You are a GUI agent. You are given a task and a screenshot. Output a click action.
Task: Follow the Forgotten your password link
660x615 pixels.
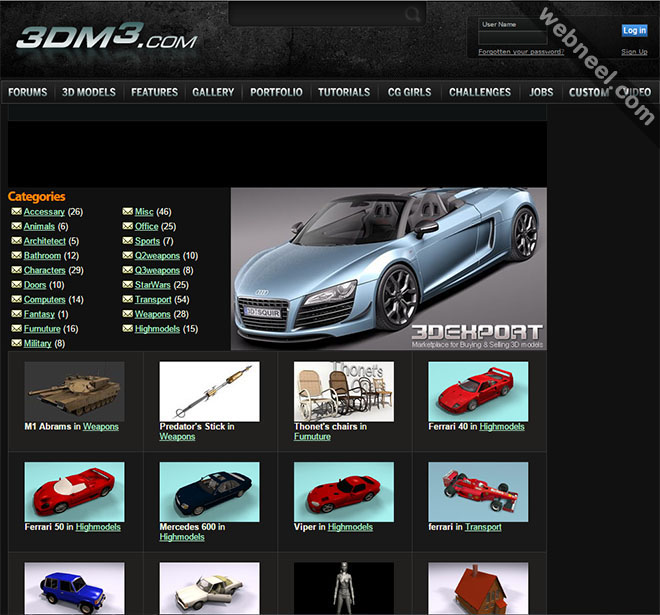pos(521,52)
